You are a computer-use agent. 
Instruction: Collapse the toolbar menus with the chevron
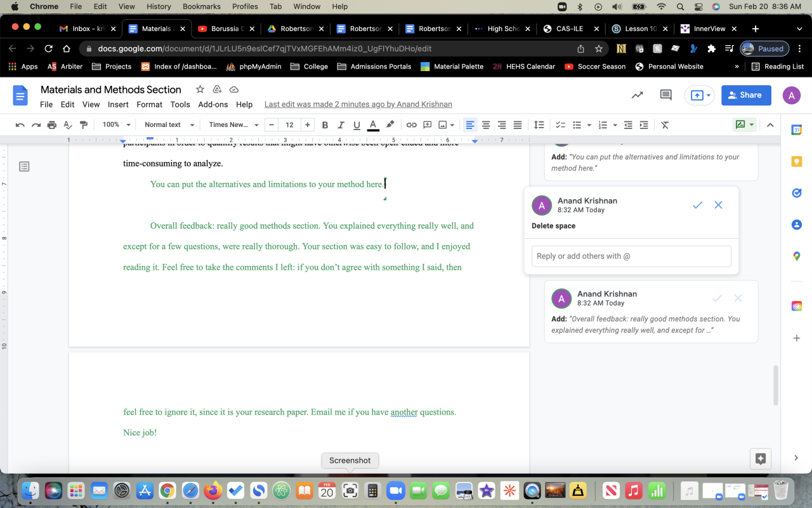click(x=770, y=125)
